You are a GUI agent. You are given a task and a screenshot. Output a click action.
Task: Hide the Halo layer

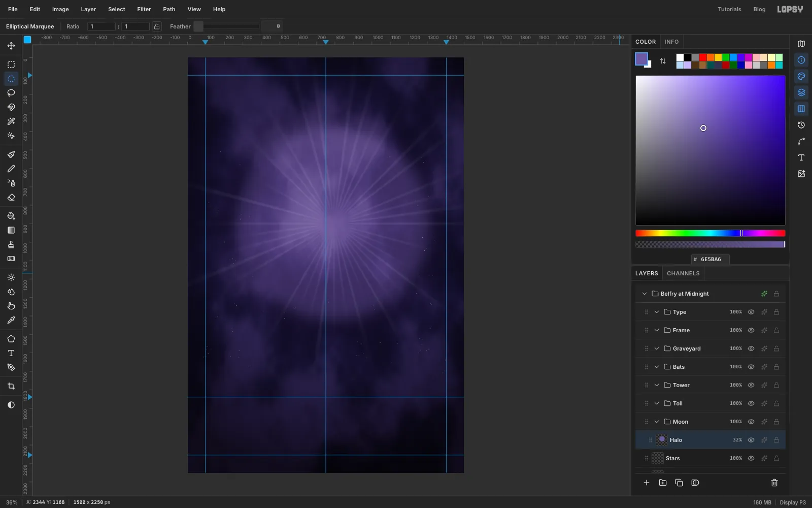(x=751, y=440)
